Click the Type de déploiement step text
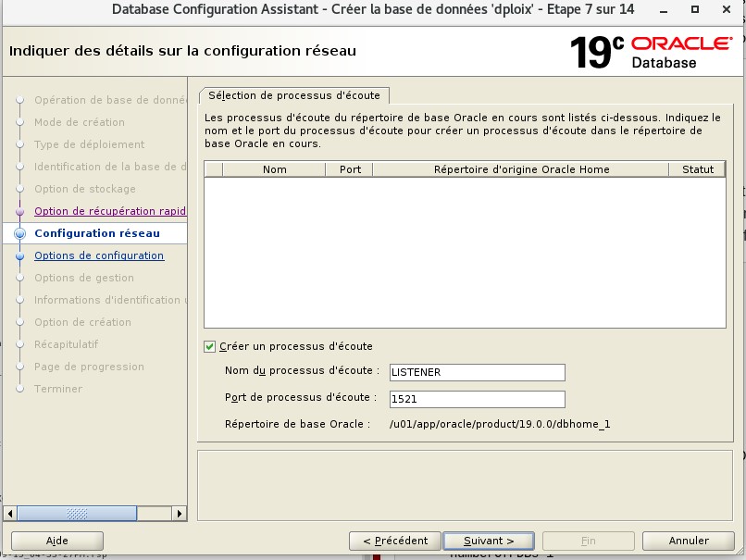Image resolution: width=746 pixels, height=560 pixels. (x=90, y=144)
